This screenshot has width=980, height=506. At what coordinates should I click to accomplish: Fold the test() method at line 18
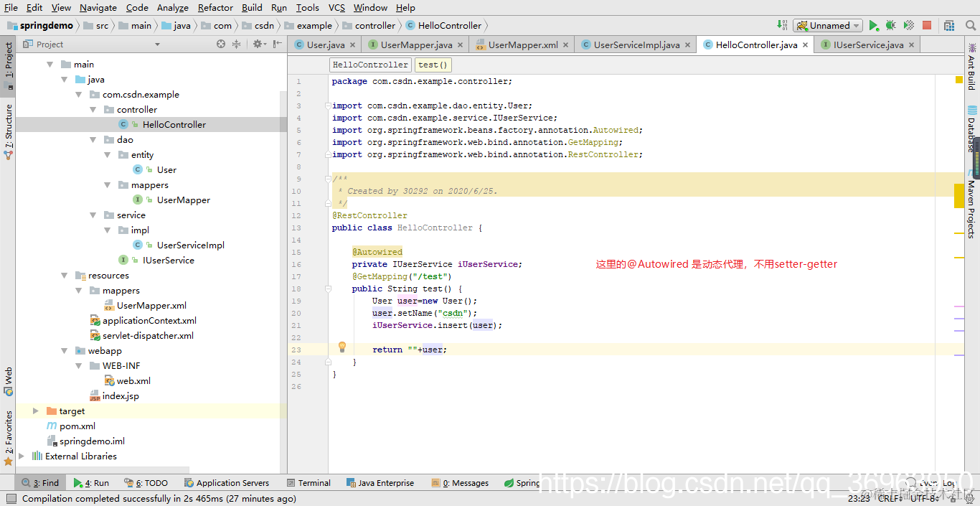pos(328,289)
